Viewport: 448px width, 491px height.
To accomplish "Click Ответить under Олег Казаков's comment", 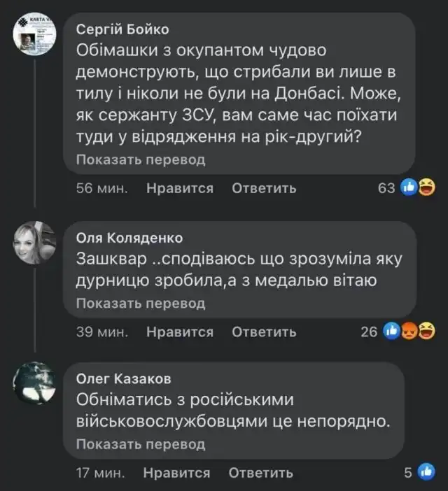I will pos(260,474).
